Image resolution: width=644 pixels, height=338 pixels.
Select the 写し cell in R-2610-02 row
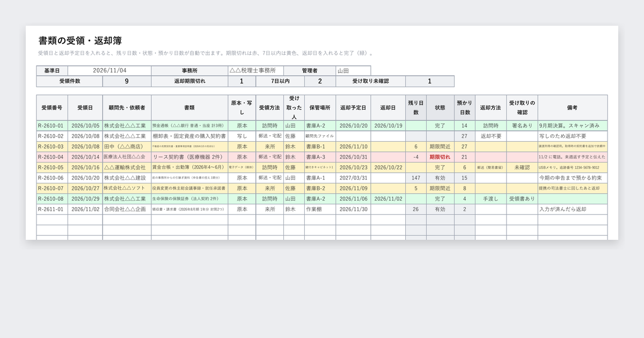pyautogui.click(x=242, y=136)
